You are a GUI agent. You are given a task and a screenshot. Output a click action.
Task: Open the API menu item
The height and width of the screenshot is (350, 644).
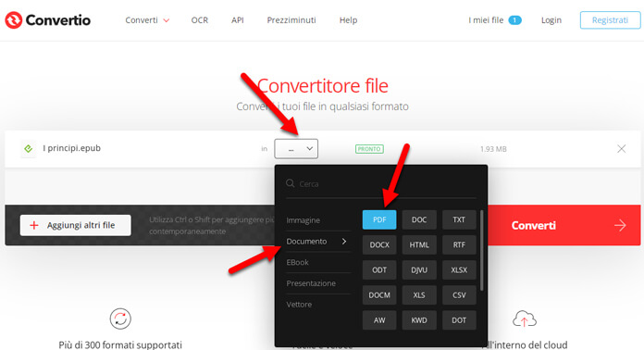tap(238, 20)
